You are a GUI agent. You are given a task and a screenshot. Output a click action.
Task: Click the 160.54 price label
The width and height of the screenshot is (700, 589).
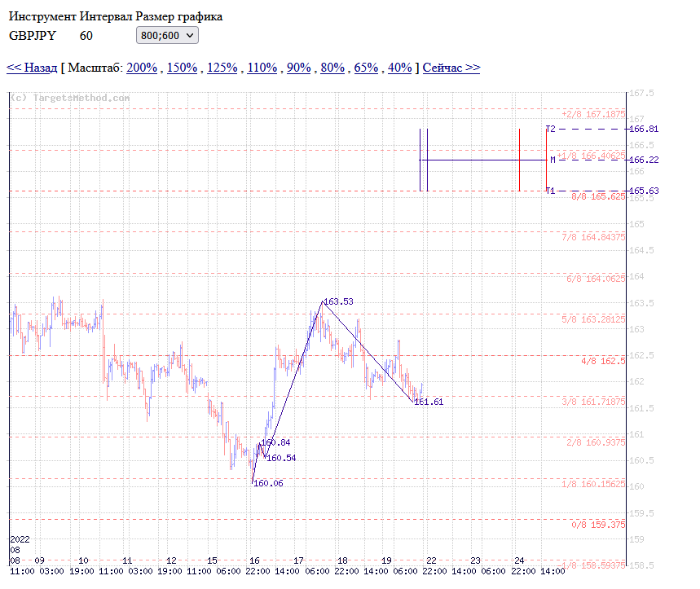(x=281, y=458)
